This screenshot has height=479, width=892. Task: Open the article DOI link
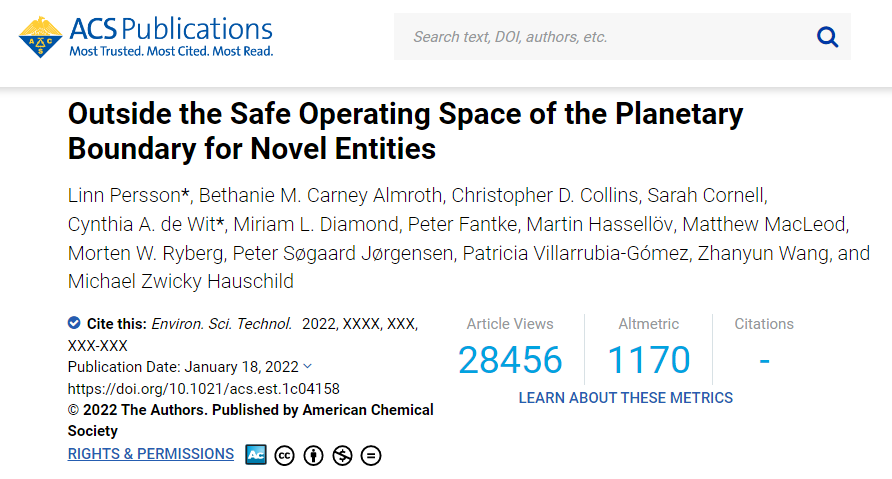[204, 388]
